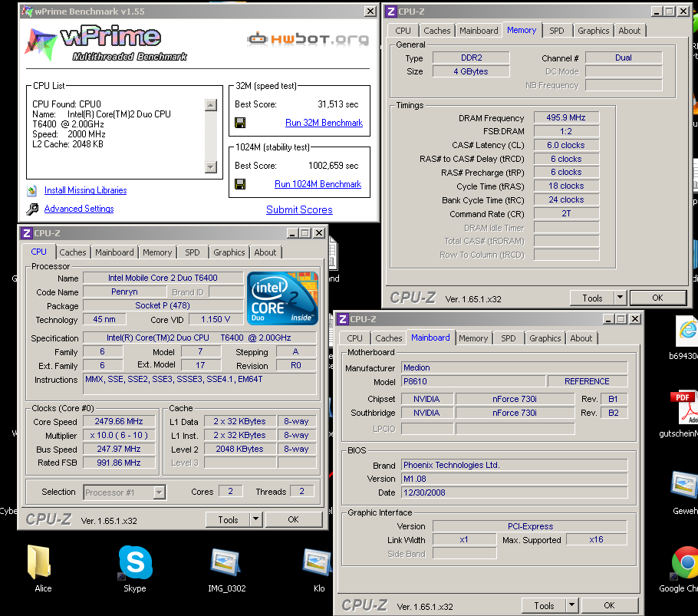Click OK in the Memory window
Viewport: 698px width, 616px height.
pos(657,298)
